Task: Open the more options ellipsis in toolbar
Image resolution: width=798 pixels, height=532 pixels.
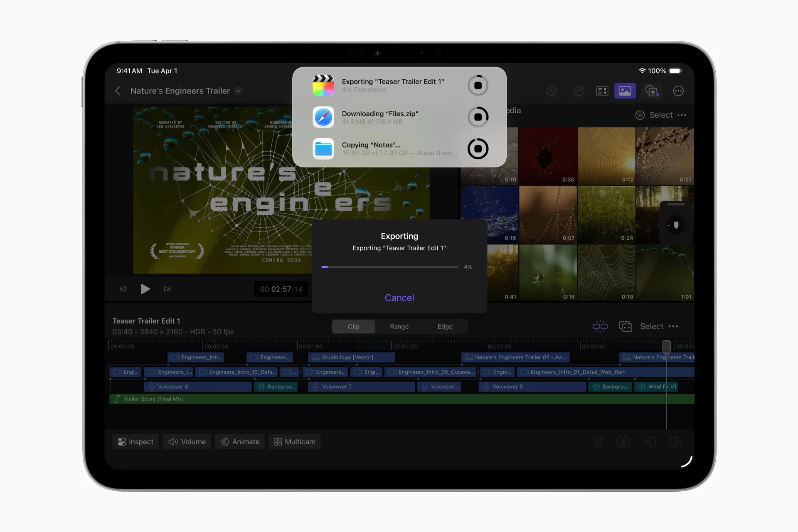Action: point(678,91)
